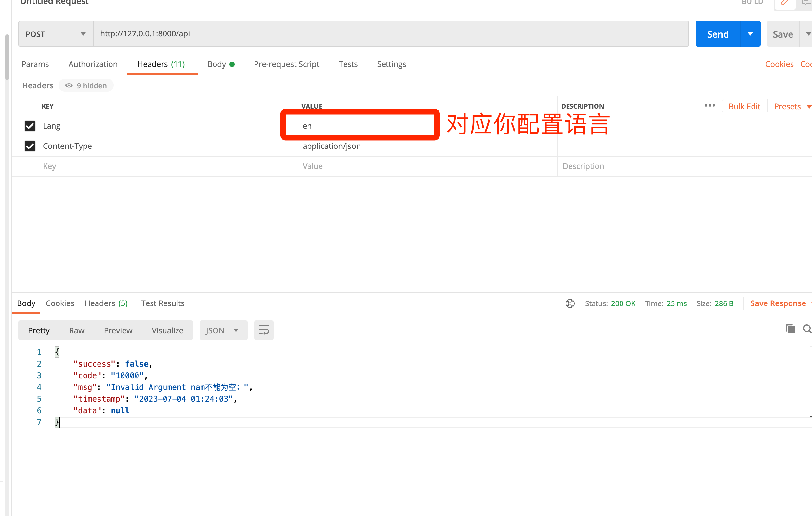Viewport: 812px width, 516px height.
Task: Click the search magnifier icon in response
Action: [807, 329]
